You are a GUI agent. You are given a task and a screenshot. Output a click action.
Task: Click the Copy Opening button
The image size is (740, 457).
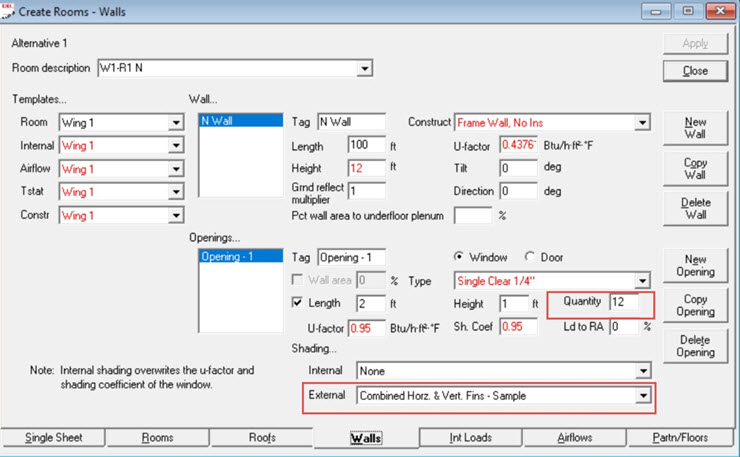coord(695,305)
